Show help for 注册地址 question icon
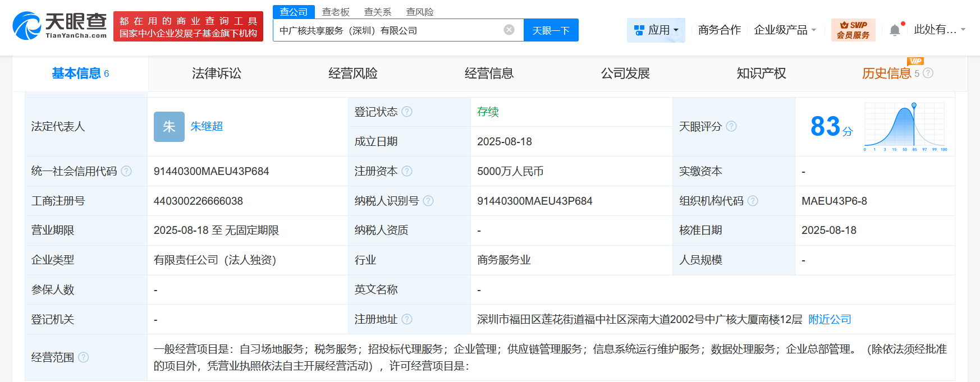Viewport: 980px width, 382px height. tap(407, 319)
